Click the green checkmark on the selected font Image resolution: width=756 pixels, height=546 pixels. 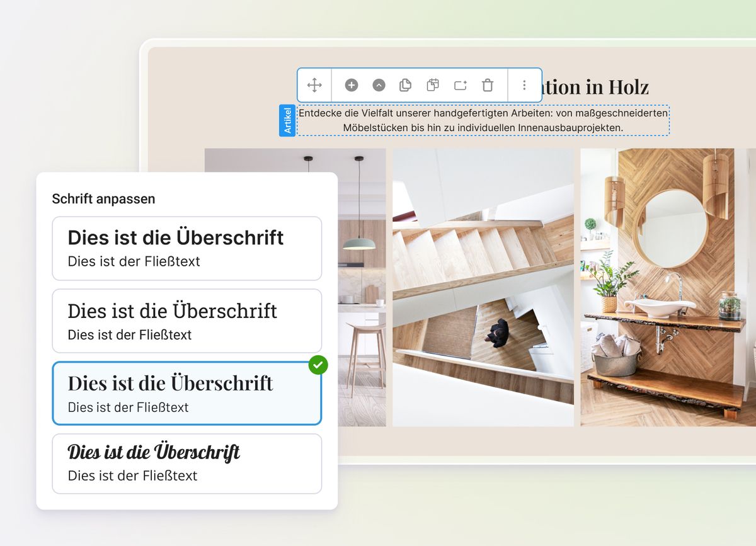pyautogui.click(x=318, y=365)
